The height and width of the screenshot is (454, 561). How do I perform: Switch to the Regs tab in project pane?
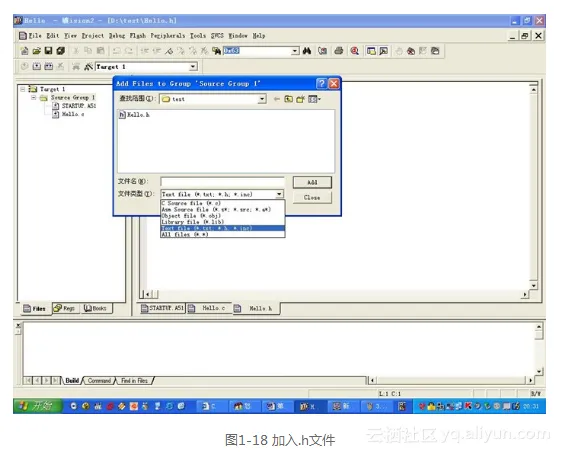[65, 308]
